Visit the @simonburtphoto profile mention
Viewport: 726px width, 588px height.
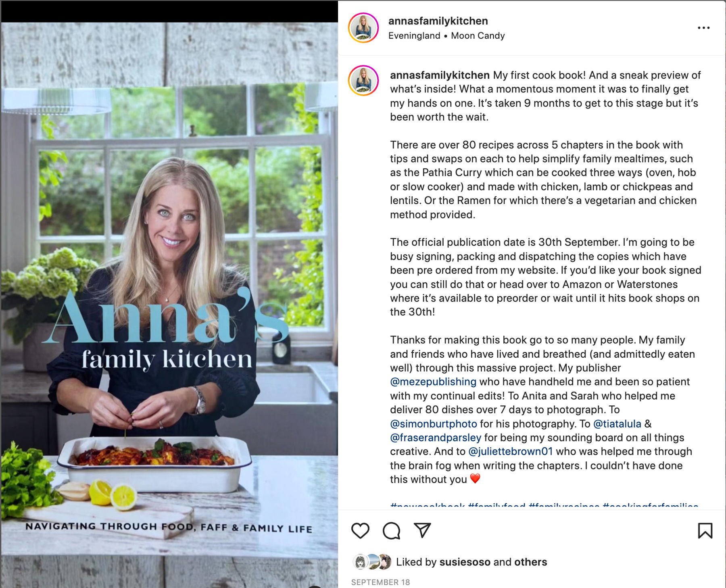(434, 423)
